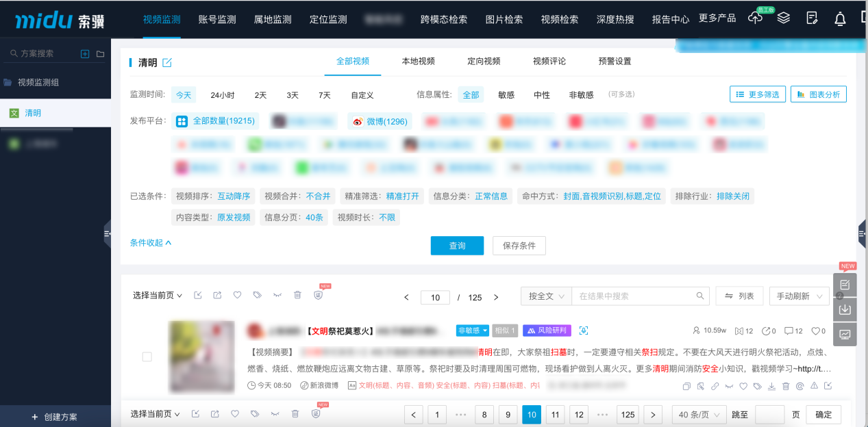Click the trash icon in the batch toolbar
Screen dimensions: 868x427
point(297,294)
